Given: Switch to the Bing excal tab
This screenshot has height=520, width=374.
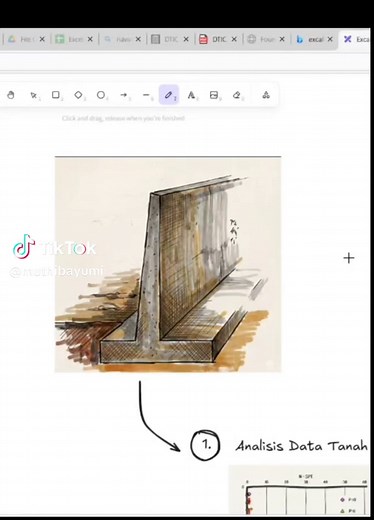Looking at the screenshot, I should [x=310, y=39].
